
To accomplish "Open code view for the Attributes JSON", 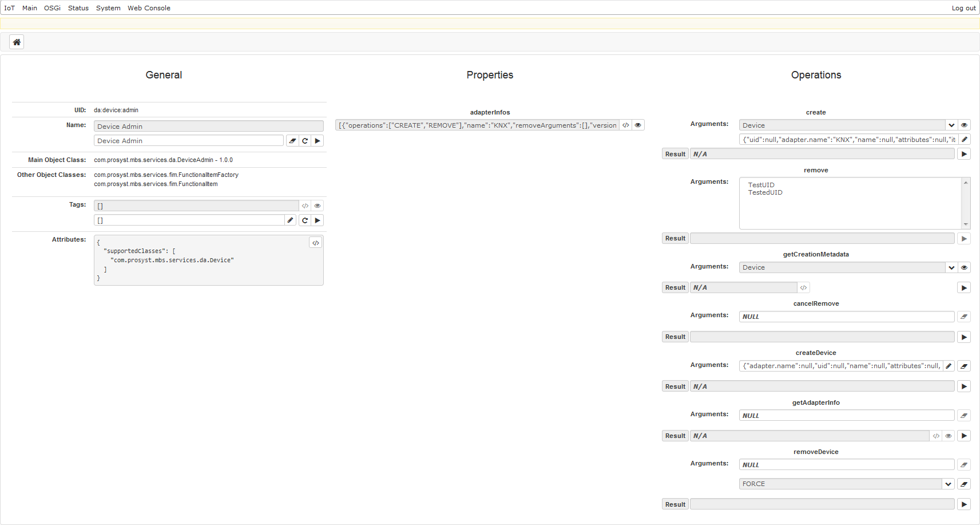I will pyautogui.click(x=315, y=242).
